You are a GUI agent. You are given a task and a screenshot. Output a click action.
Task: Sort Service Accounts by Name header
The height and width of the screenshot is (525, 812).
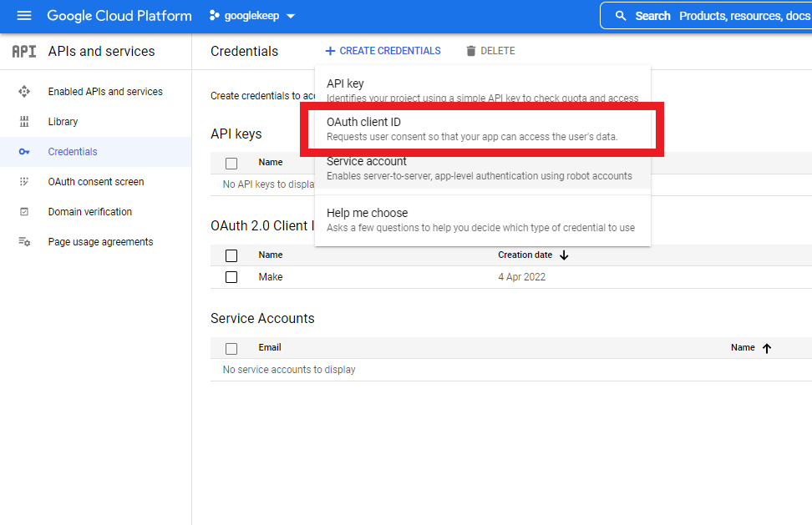pos(743,347)
